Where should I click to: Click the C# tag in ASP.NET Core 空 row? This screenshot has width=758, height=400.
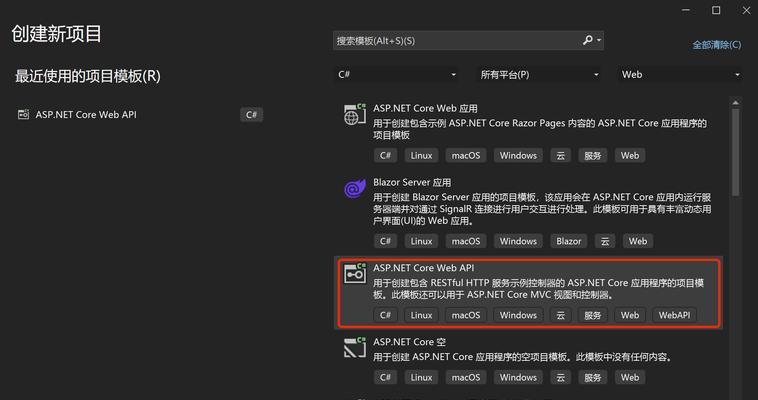pyautogui.click(x=385, y=377)
